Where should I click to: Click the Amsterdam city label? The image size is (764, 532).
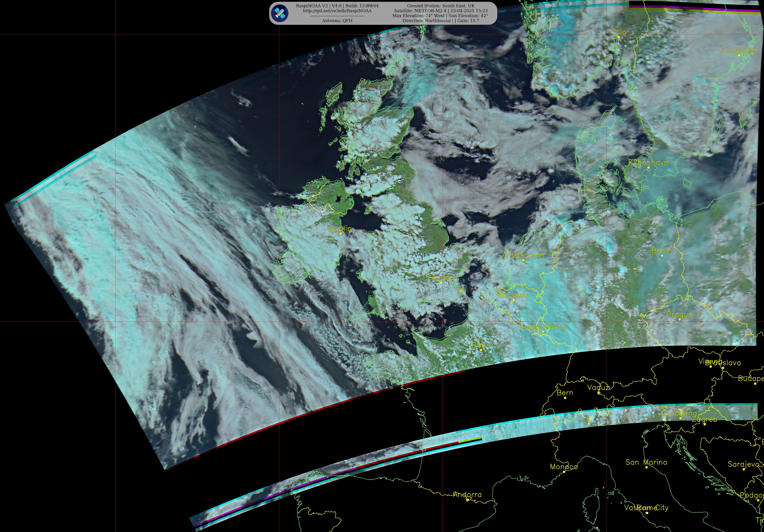(x=523, y=255)
